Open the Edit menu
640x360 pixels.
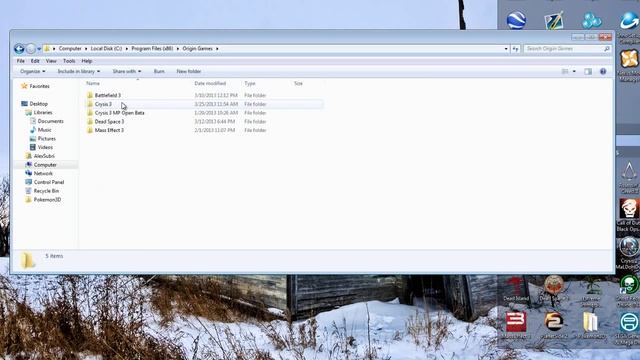tap(35, 61)
